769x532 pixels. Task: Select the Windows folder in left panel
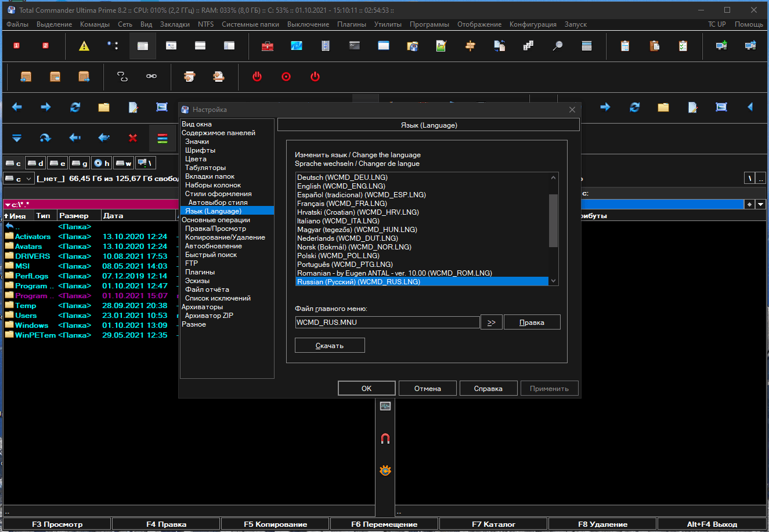click(x=32, y=325)
